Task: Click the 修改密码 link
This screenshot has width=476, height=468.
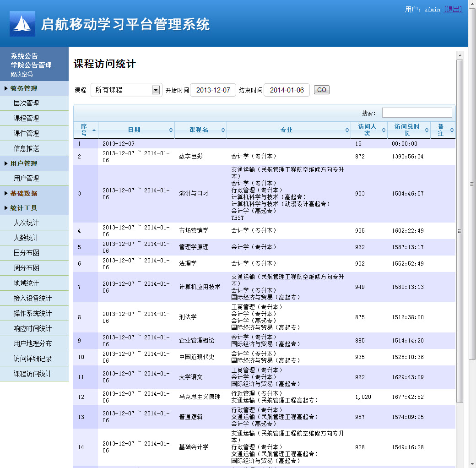Action: [22, 74]
